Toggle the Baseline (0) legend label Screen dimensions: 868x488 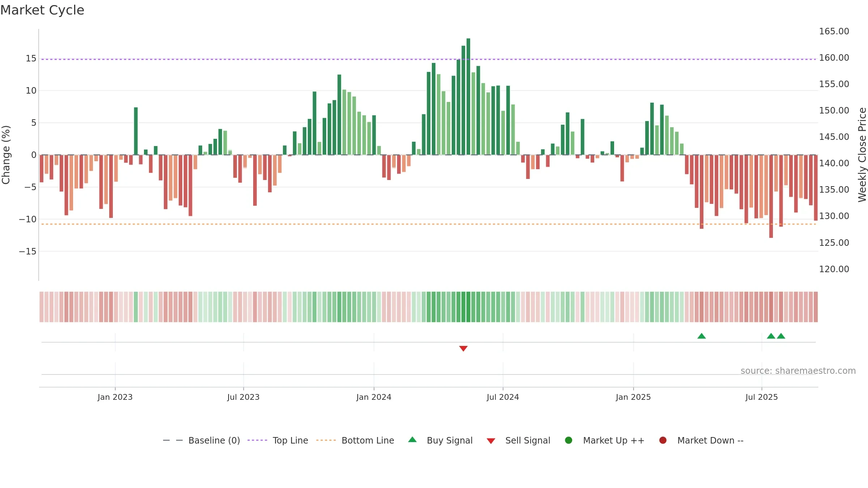coord(214,440)
